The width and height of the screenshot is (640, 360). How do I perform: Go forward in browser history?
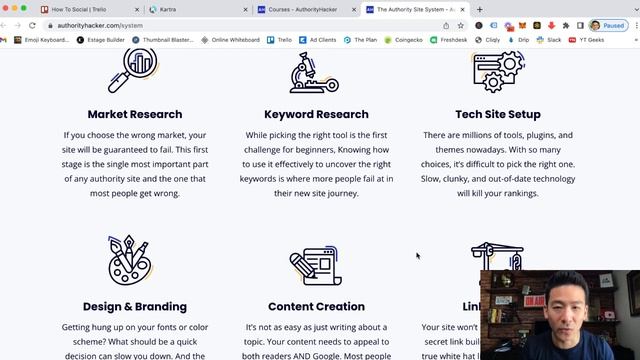click(18, 25)
